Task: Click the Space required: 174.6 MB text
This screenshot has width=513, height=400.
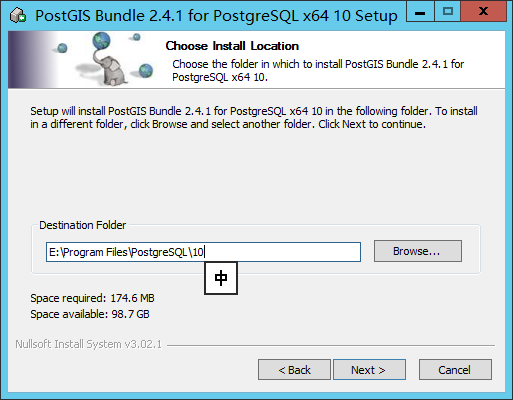Action: click(x=92, y=298)
